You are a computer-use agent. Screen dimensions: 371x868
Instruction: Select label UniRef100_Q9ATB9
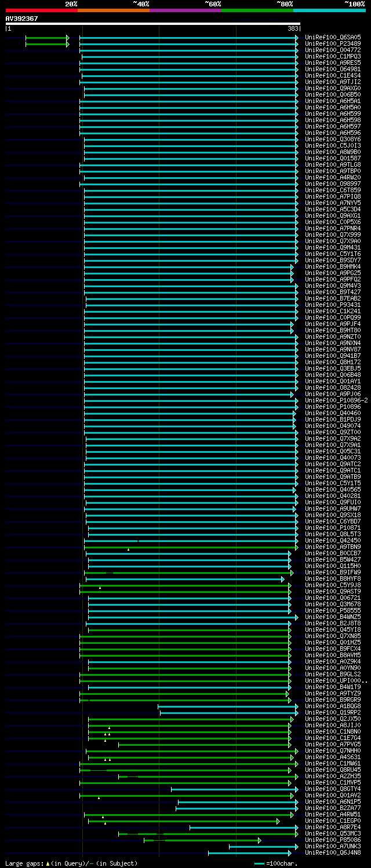click(333, 477)
